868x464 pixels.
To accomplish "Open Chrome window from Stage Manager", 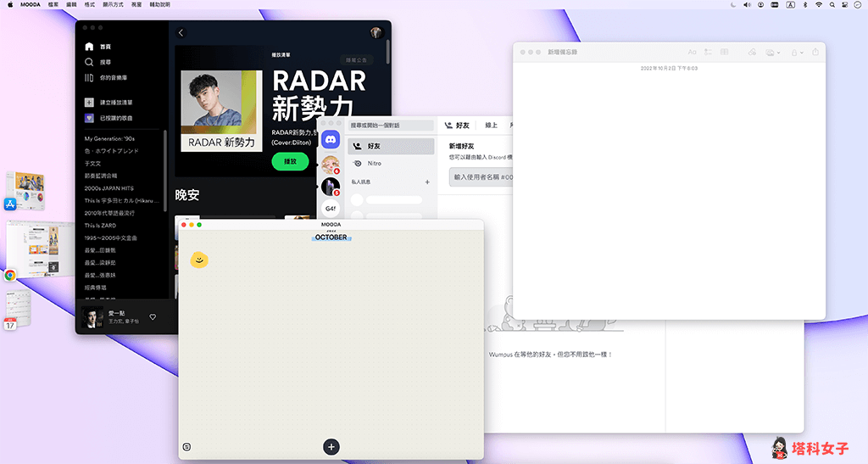I will point(39,249).
